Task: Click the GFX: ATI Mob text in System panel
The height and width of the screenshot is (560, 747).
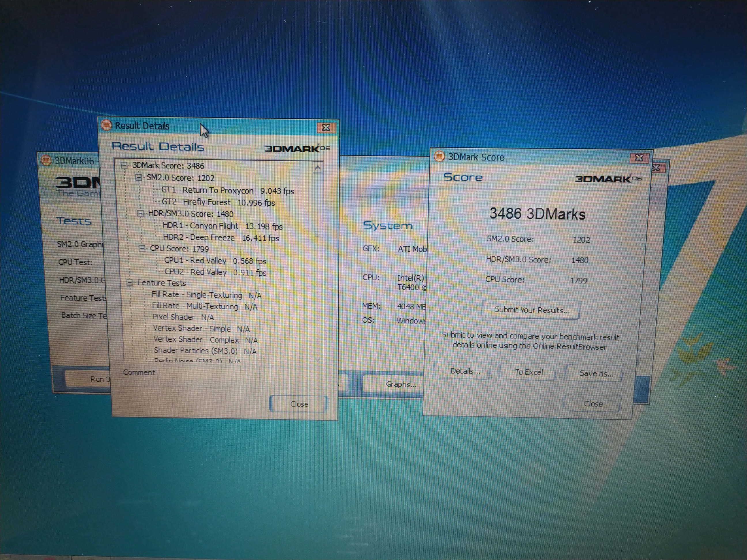Action: [x=395, y=249]
